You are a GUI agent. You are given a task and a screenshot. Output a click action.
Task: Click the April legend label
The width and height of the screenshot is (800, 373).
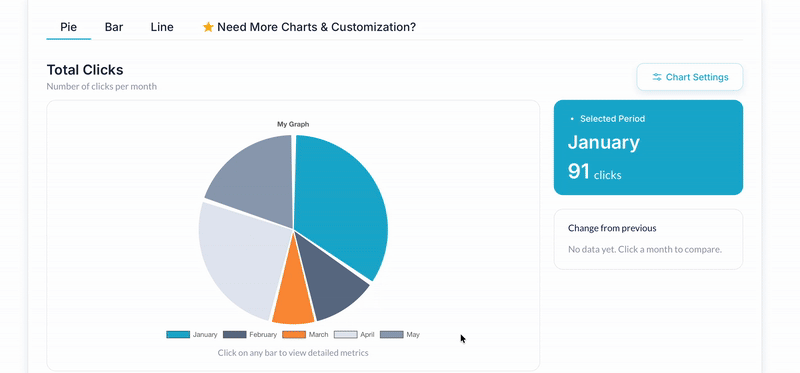[367, 335]
